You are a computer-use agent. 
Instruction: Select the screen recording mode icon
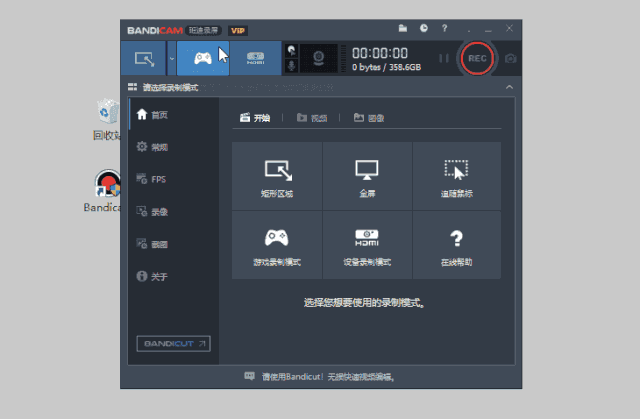pyautogui.click(x=144, y=58)
